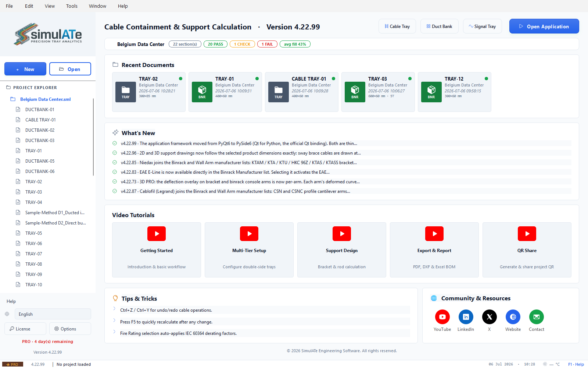Image resolution: width=588 pixels, height=368 pixels.
Task: Click the folder icon next to Recent Documents
Action: [115, 64]
